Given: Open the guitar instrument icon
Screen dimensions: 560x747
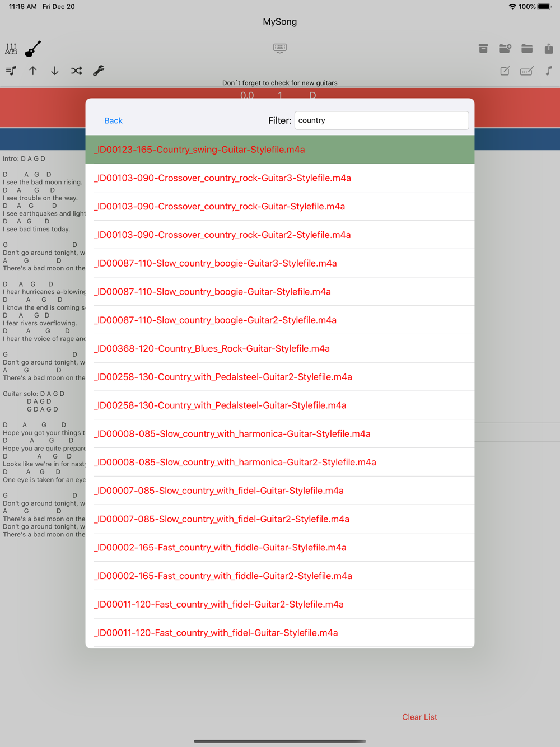Looking at the screenshot, I should tap(33, 49).
